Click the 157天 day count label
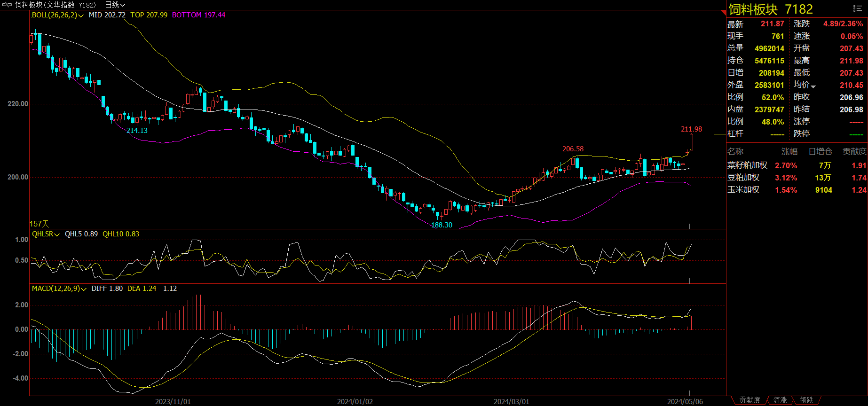Screen dimensions: 868x406 (39, 224)
